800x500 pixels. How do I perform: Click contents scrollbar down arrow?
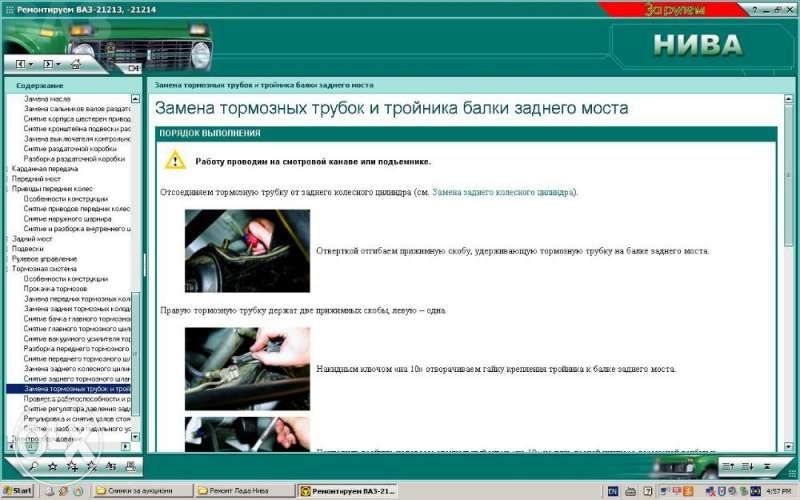pos(135,437)
